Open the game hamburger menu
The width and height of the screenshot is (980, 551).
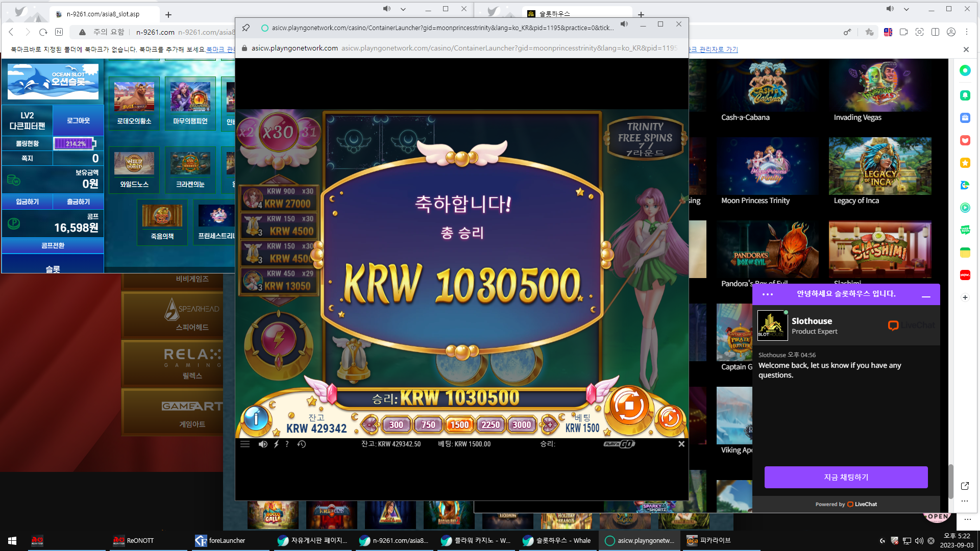pos(245,444)
